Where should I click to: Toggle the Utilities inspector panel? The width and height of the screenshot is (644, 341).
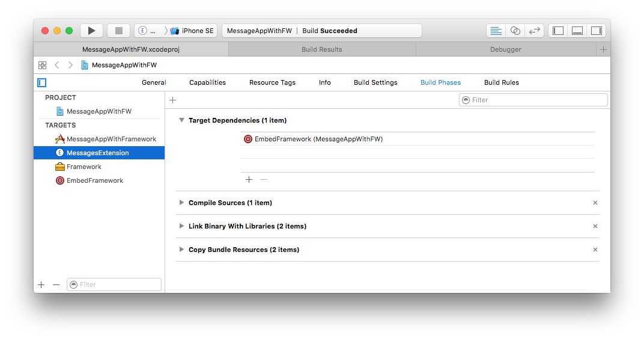click(x=596, y=31)
